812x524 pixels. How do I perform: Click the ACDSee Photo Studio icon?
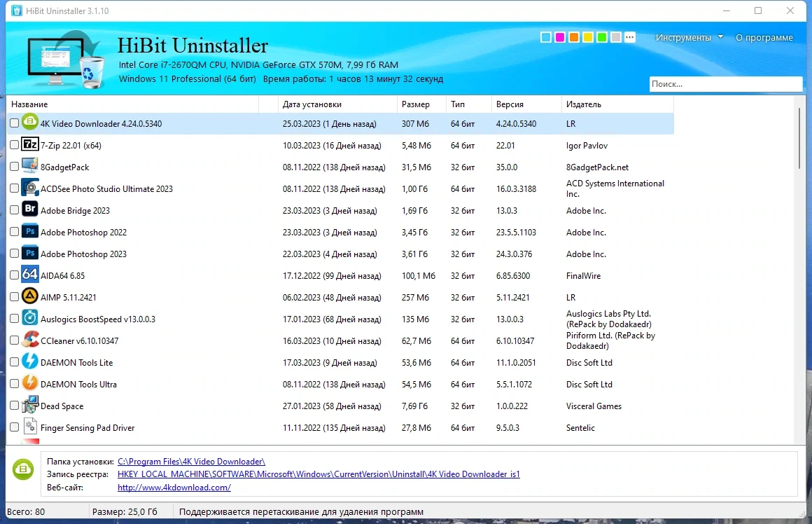pyautogui.click(x=30, y=188)
